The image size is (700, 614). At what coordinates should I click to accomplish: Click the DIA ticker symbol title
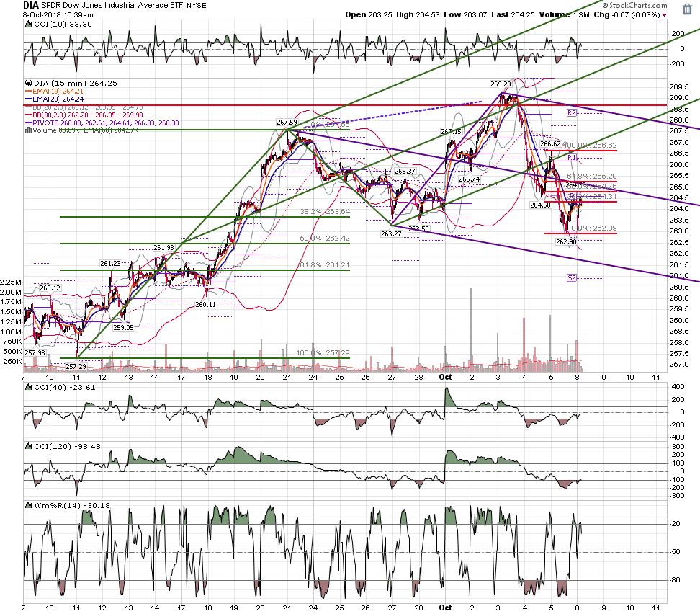(x=31, y=5)
